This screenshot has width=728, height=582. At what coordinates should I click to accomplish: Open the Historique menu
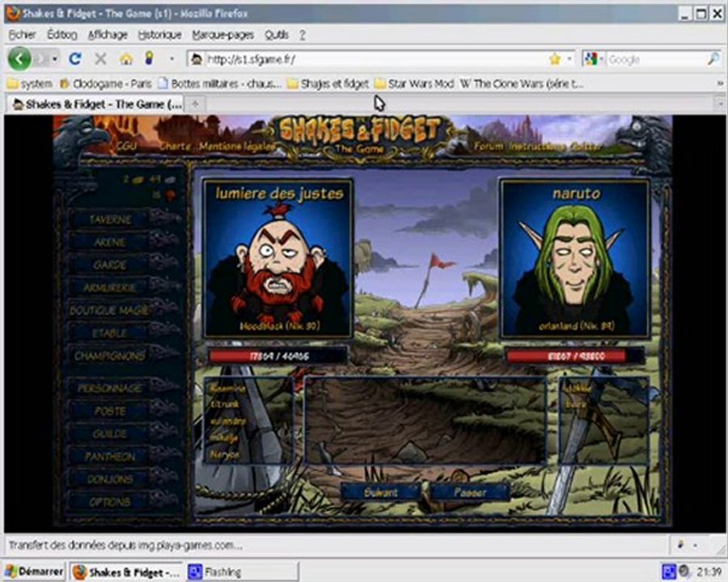pyautogui.click(x=159, y=34)
